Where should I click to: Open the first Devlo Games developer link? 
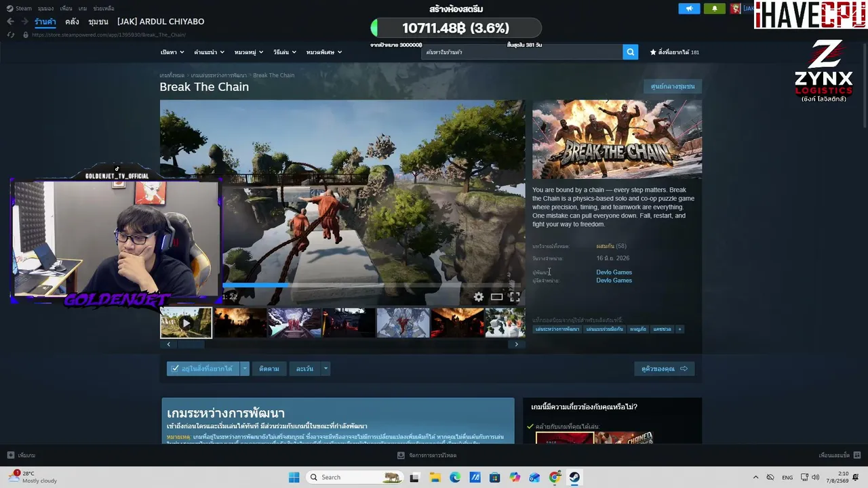click(614, 272)
